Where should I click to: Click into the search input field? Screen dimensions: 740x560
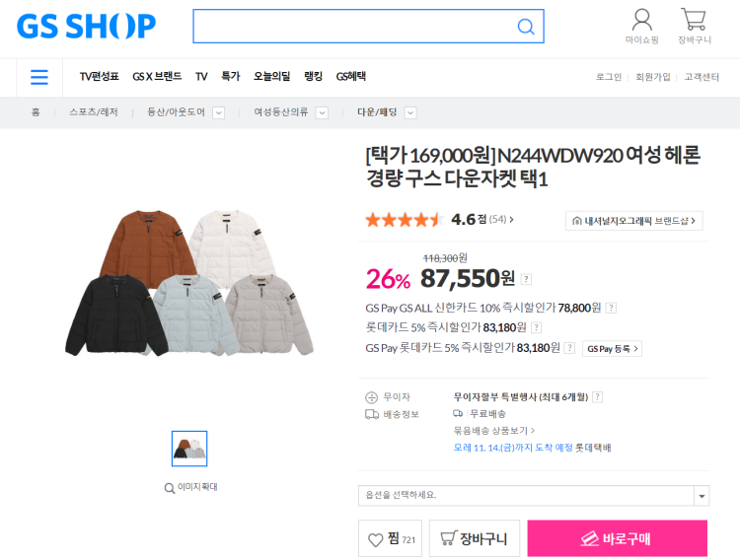(x=354, y=27)
